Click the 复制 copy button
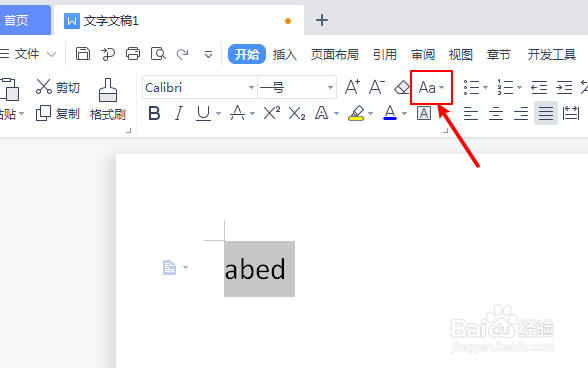Screen dimensions: 588x368 58,113
